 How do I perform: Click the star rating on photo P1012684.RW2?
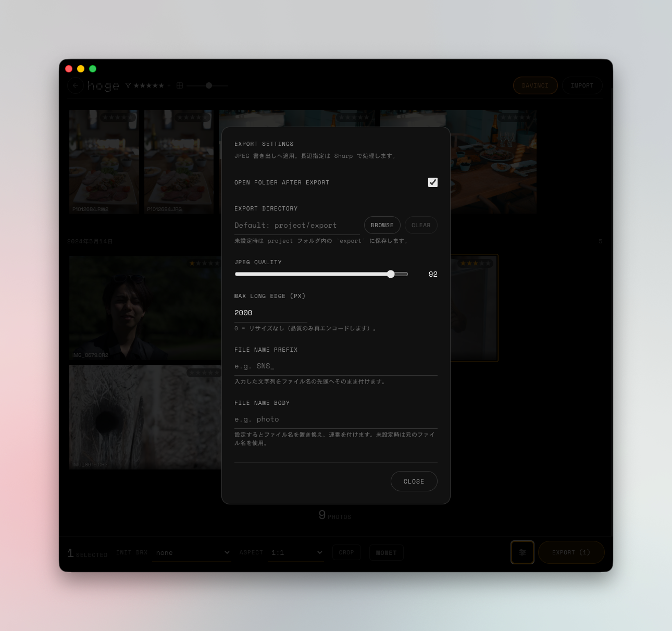118,118
